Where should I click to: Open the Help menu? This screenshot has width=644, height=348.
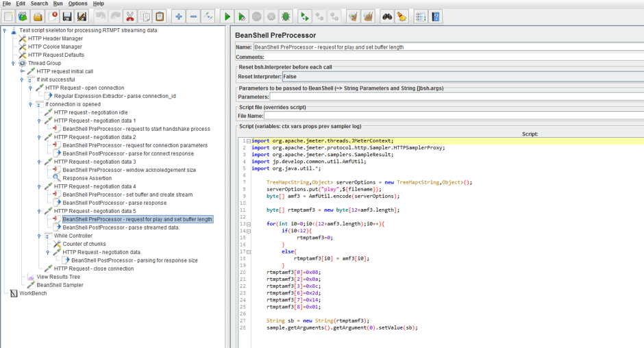pos(98,3)
